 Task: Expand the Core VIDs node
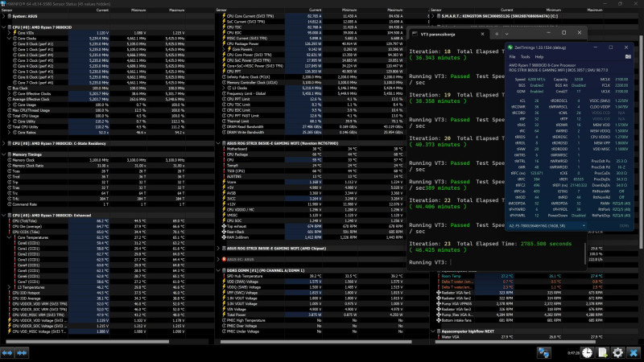click(9, 33)
